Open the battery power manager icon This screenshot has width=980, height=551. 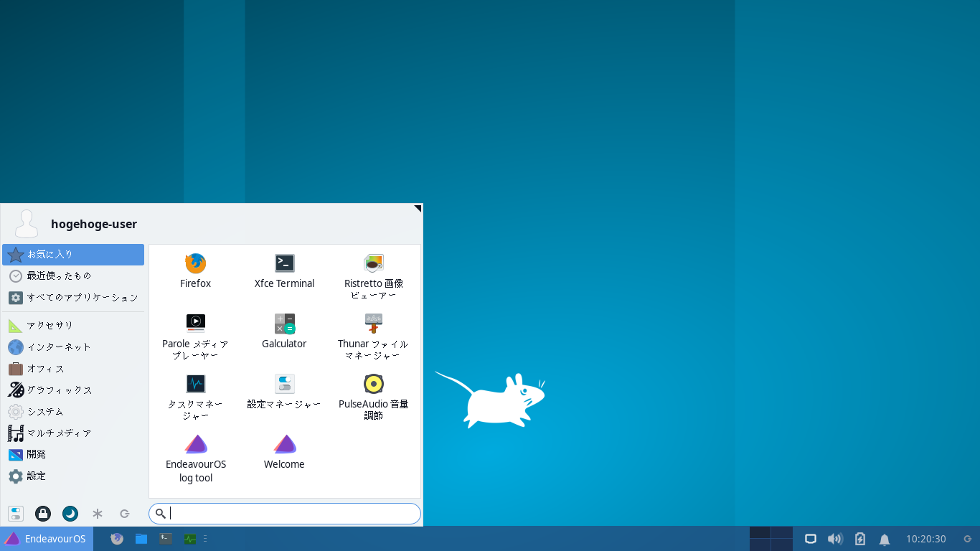click(860, 539)
